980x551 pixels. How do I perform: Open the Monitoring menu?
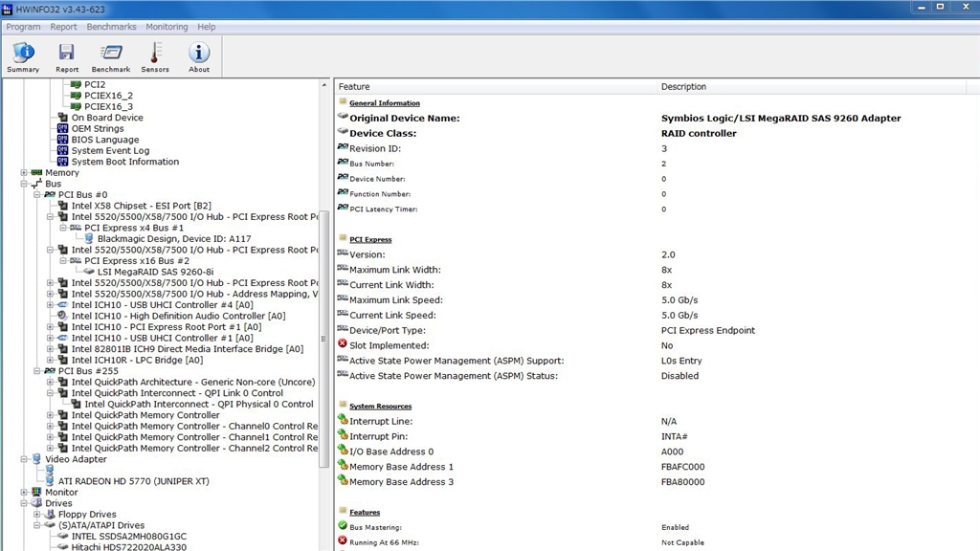[167, 27]
